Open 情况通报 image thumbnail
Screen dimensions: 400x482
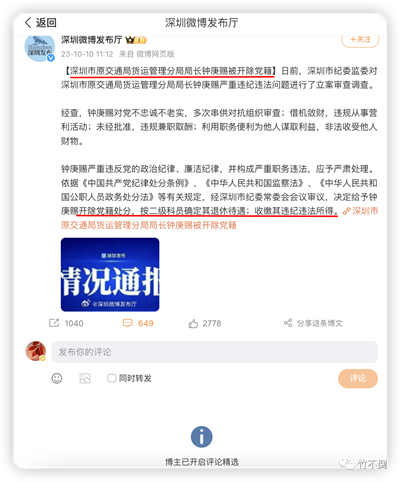point(110,275)
